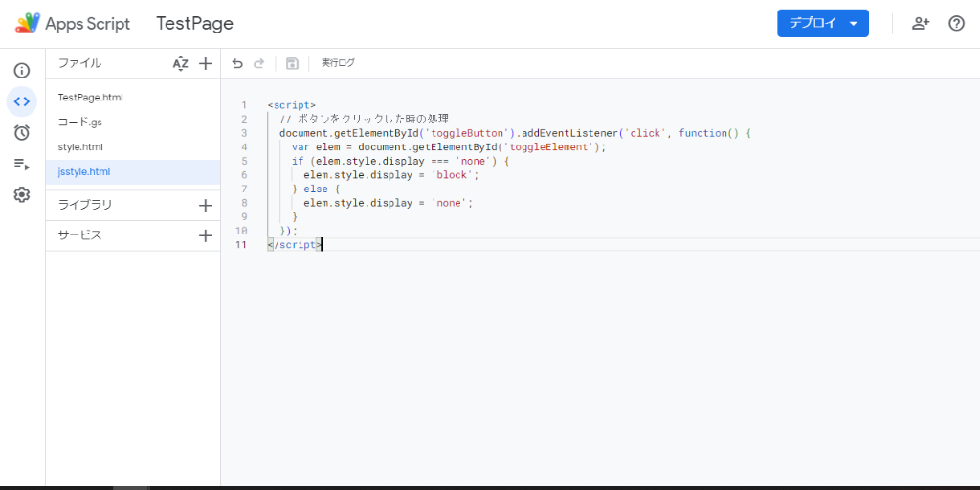This screenshot has width=980, height=490.
Task: Click 'toggleButton' string in code
Action: (467, 133)
